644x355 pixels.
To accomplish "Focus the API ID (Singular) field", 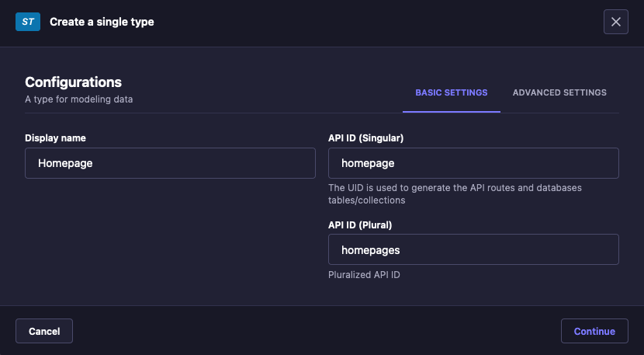I will 473,163.
